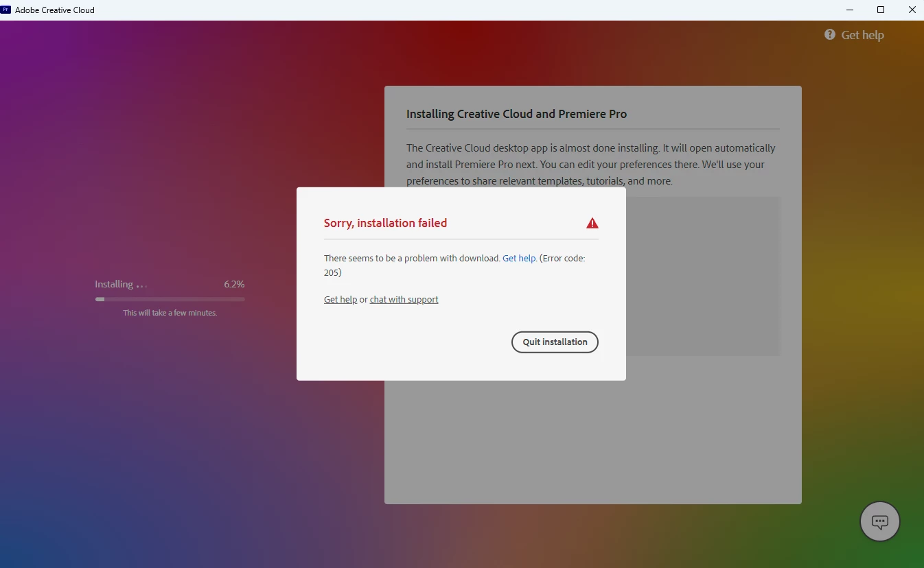The height and width of the screenshot is (568, 924).
Task: Close the Adobe Creative Cloud window
Action: (x=912, y=10)
